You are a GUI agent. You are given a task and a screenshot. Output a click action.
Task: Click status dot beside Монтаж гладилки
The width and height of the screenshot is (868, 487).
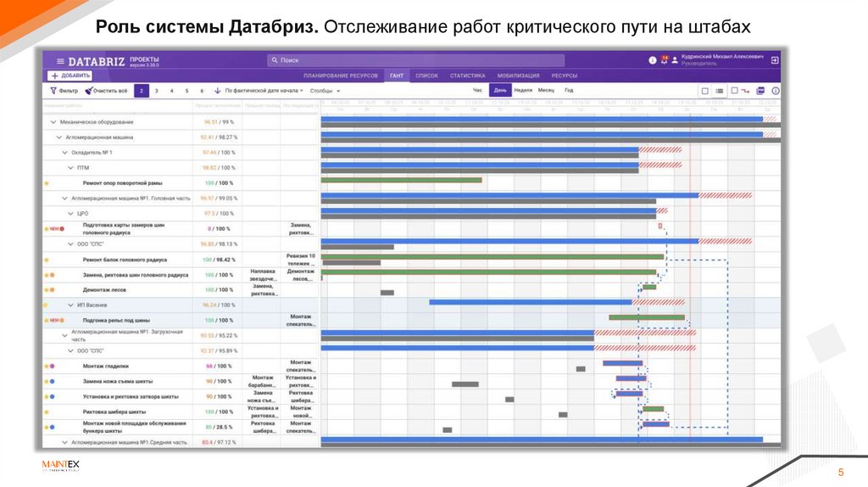(x=53, y=367)
